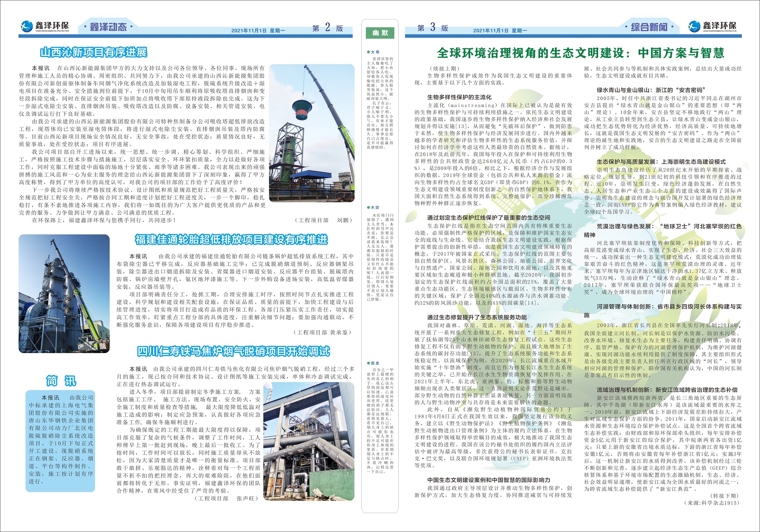Open the 山西沁新项目有序进展 headline
The width and height of the screenshot is (760, 532).
pos(93,52)
